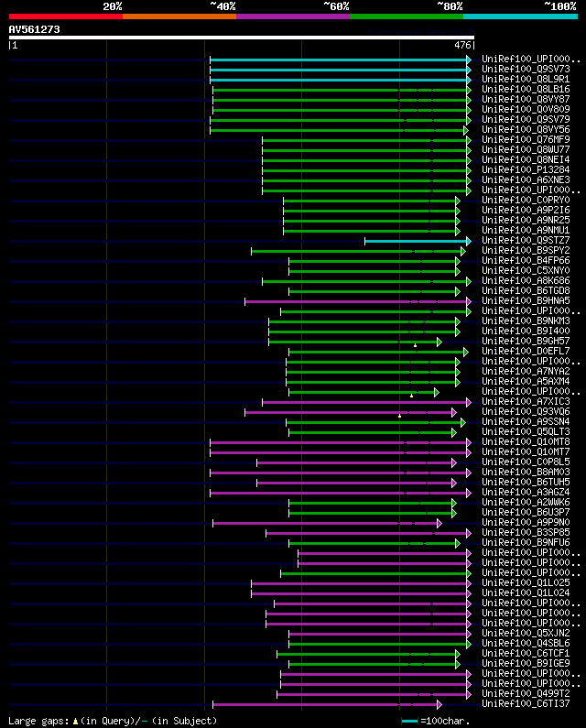Select hit label UniRef100_B6TGD8
586x728 pixels.
coord(526,290)
